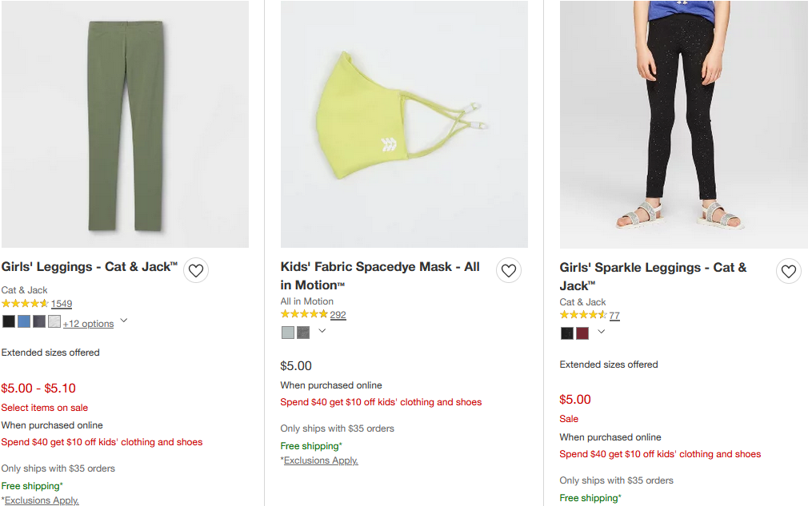Expand color options chevron for Spacedye Mask
This screenshot has height=506, width=812.
pyautogui.click(x=322, y=331)
